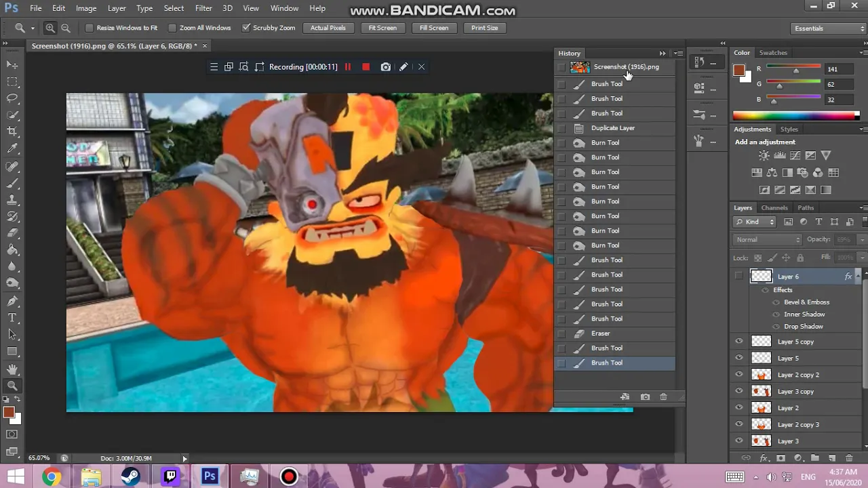Create new document from current state
Viewport: 868px width, 488px height.
[x=625, y=396]
